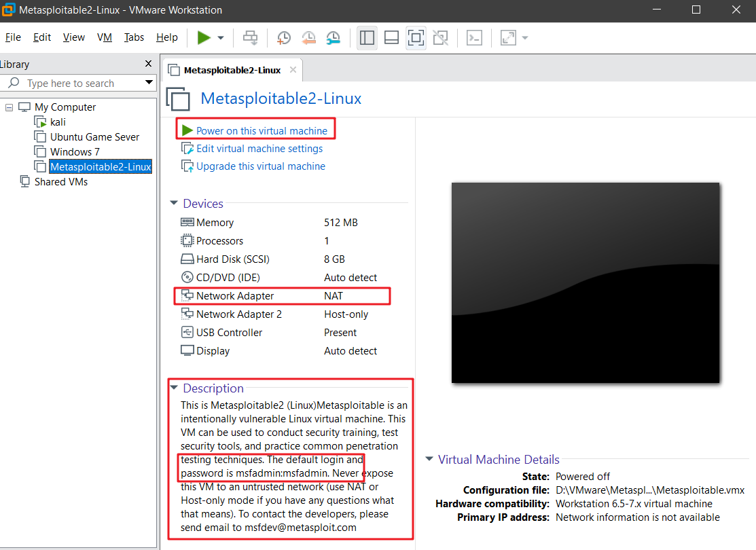Click the Host-only network value
Screen dimensions: 756x550
346,314
